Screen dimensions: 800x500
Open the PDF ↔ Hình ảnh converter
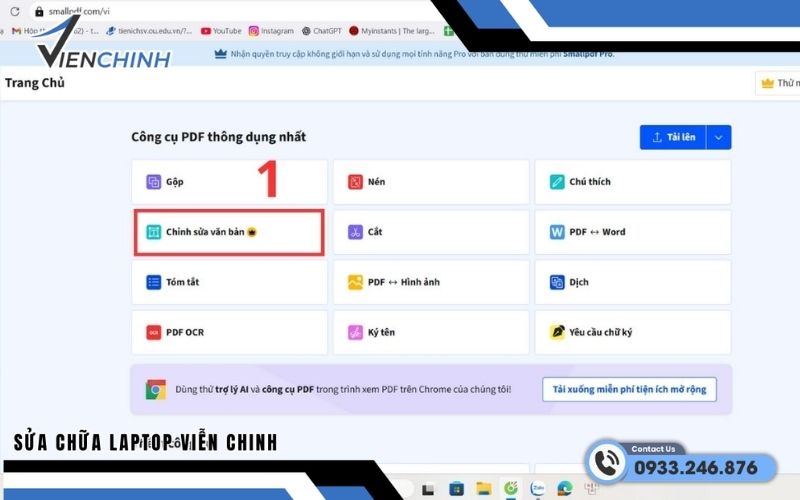tap(431, 282)
